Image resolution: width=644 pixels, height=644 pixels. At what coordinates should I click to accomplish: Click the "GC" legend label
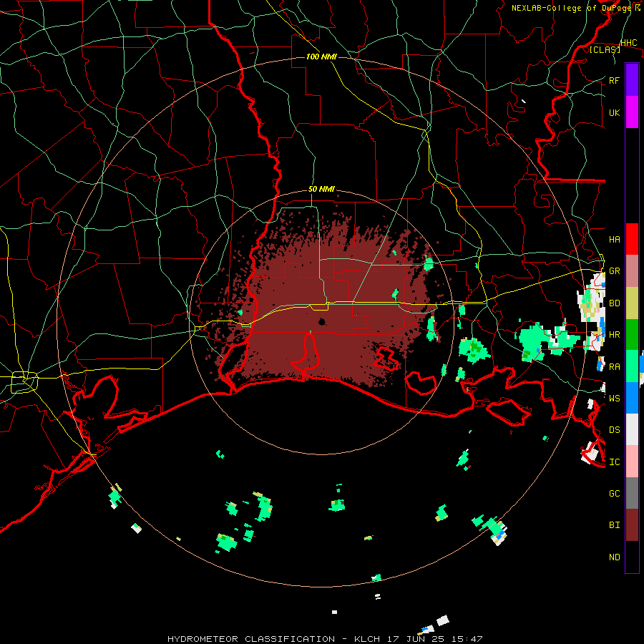[614, 494]
